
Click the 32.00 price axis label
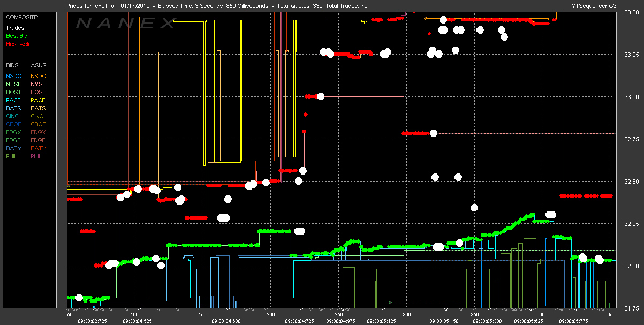coord(631,266)
